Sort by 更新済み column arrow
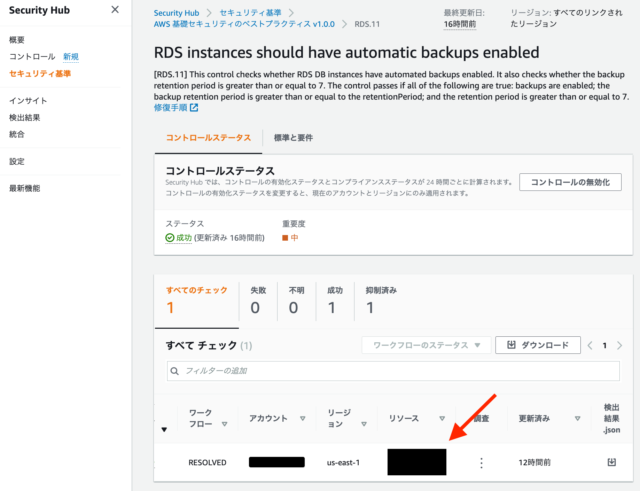This screenshot has width=640, height=491. pyautogui.click(x=577, y=418)
